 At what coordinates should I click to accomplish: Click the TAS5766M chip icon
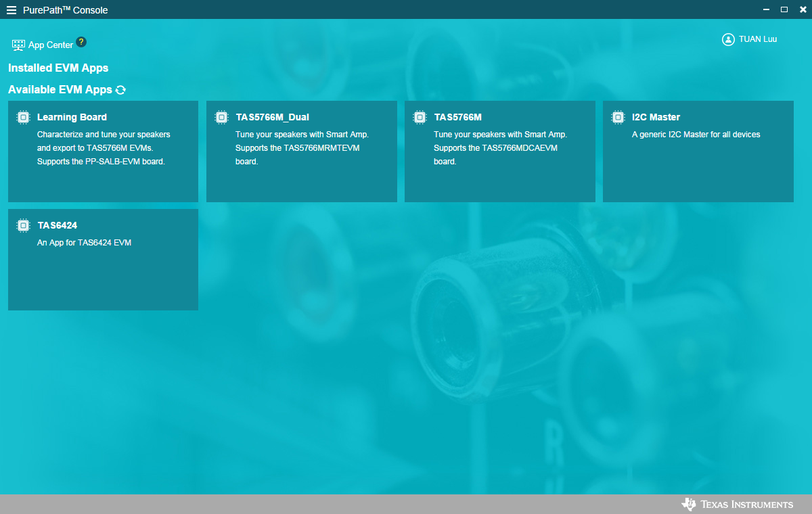pyautogui.click(x=420, y=117)
